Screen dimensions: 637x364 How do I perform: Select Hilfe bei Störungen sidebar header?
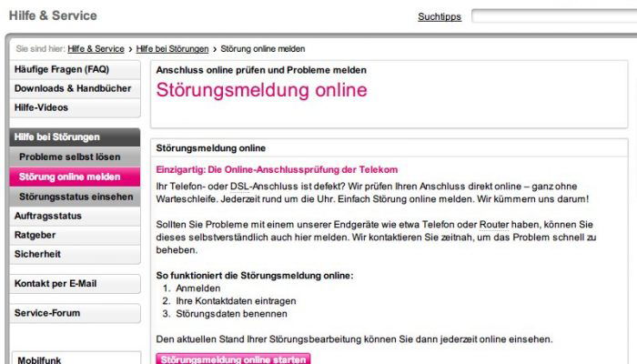[x=76, y=137]
